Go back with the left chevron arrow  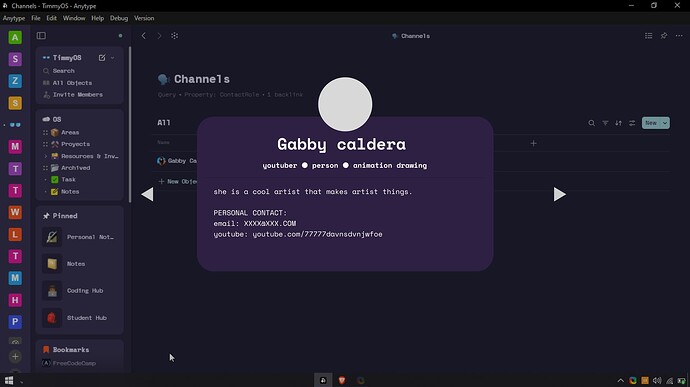(x=143, y=36)
